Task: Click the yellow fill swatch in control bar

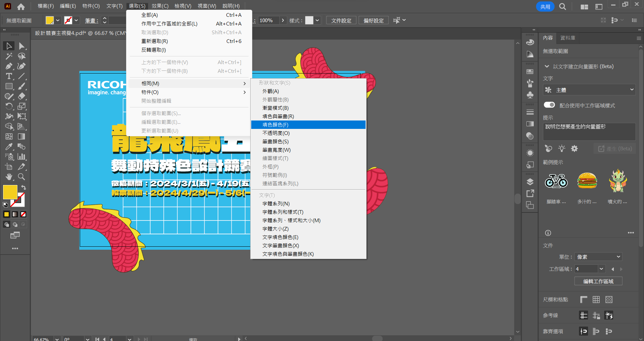Action: click(50, 20)
